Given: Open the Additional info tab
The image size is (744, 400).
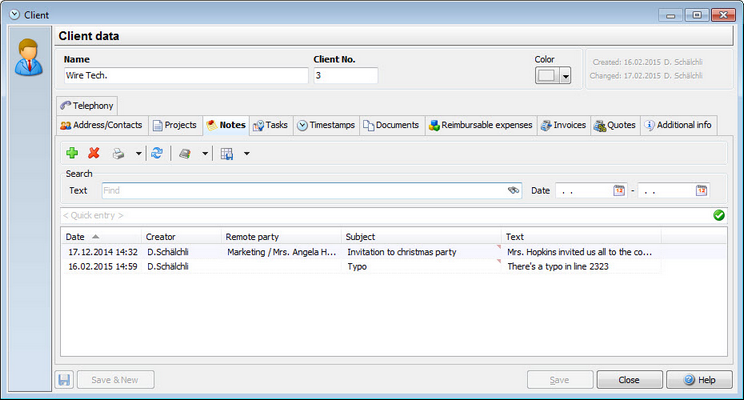Looking at the screenshot, I should (x=679, y=125).
